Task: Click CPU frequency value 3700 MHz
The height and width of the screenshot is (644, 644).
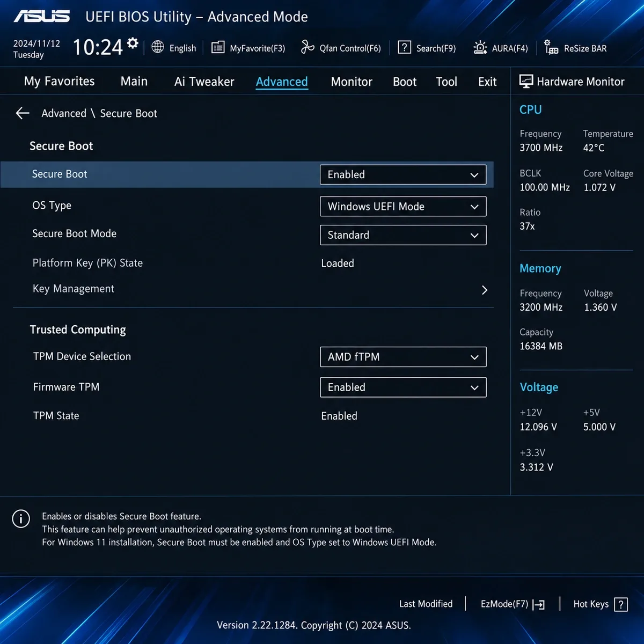Action: point(541,148)
